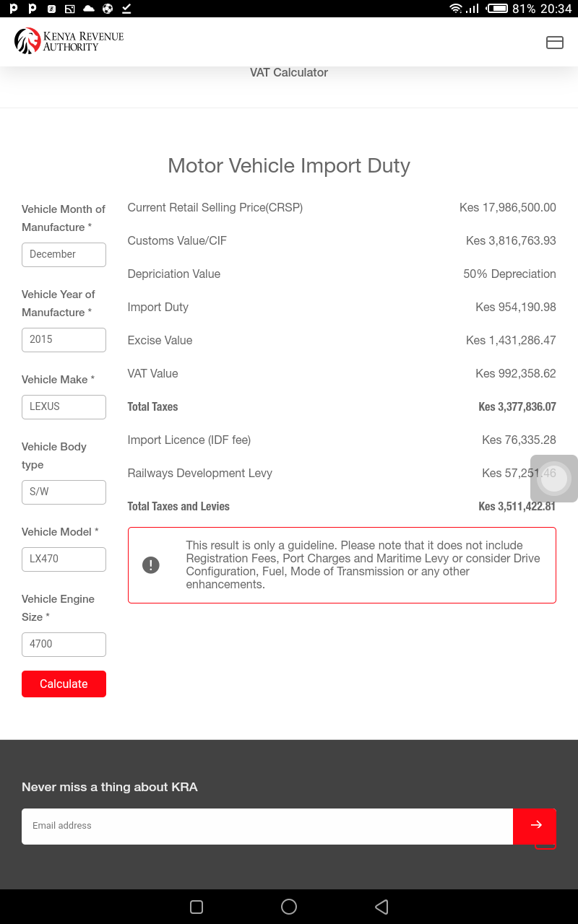This screenshot has width=578, height=924.
Task: Click the Total Taxes and Levies amount
Action: pyautogui.click(x=517, y=507)
